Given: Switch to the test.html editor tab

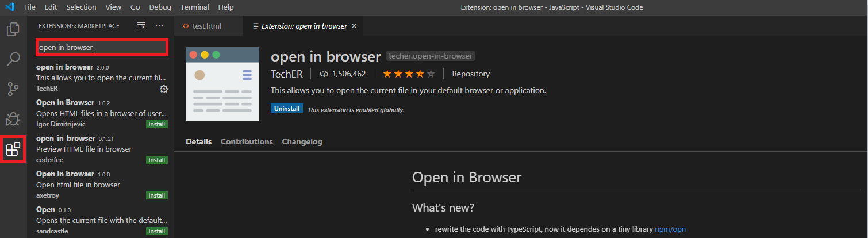Looking at the screenshot, I should point(208,26).
